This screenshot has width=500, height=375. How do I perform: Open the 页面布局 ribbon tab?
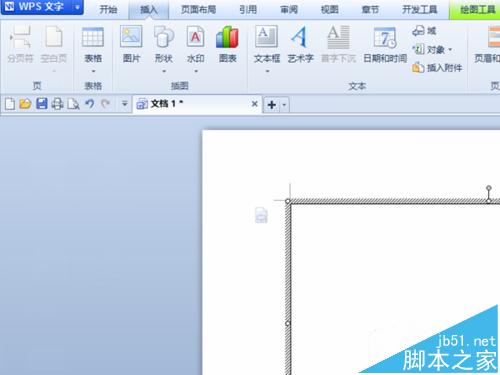(x=198, y=9)
